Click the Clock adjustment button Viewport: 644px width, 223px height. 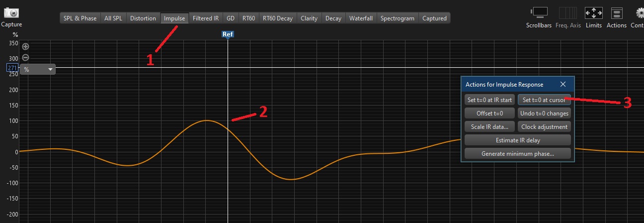[544, 127]
